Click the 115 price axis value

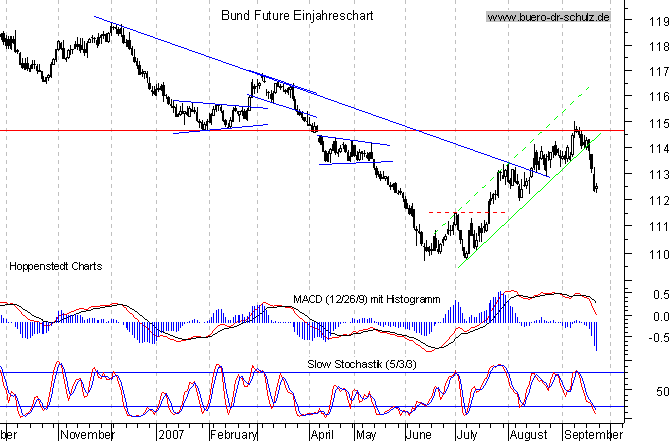656,123
